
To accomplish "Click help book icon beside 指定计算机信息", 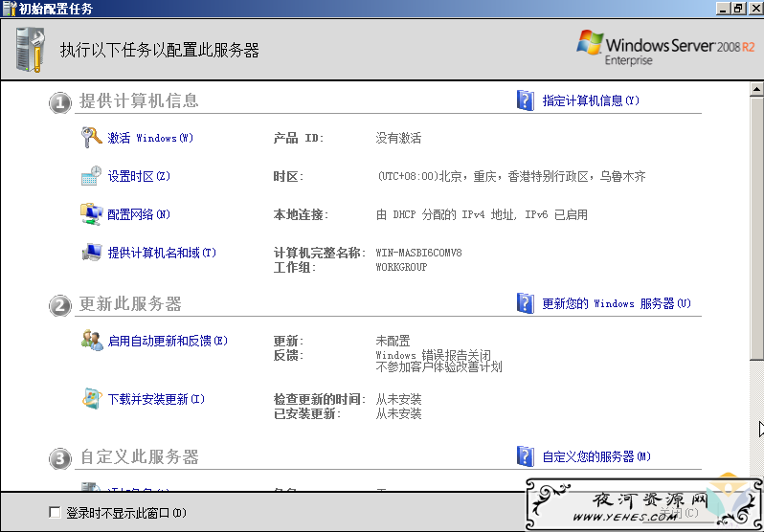I will point(526,100).
